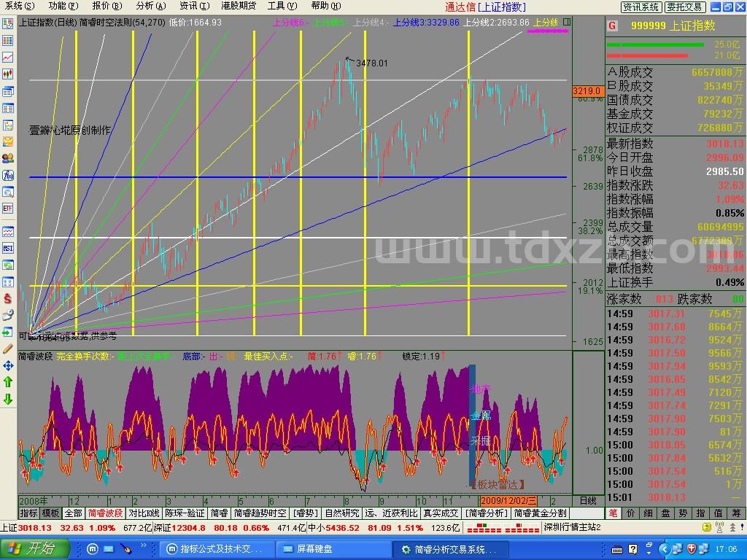Open the 功能(F) menu

pos(63,6)
